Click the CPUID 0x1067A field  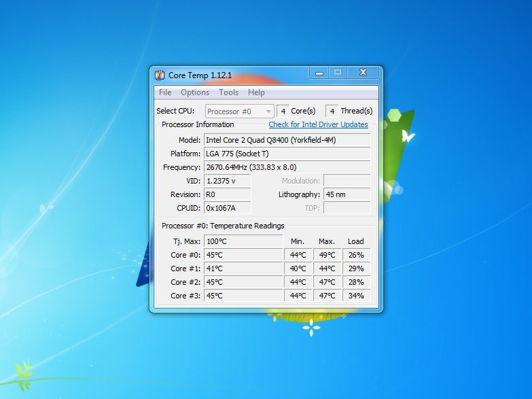227,208
